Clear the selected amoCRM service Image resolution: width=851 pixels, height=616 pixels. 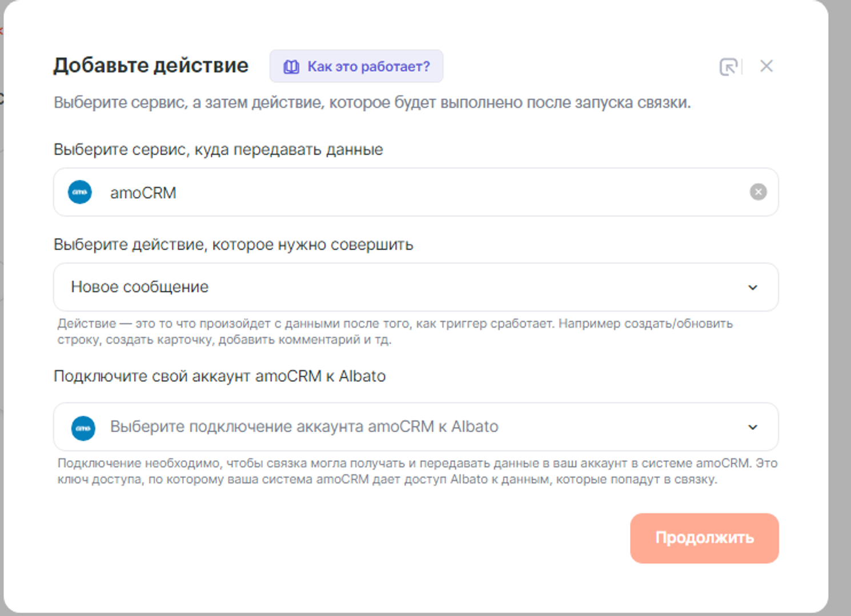click(758, 192)
